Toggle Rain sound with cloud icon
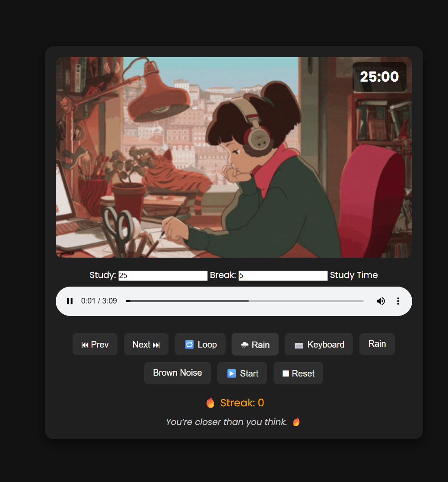 (255, 344)
